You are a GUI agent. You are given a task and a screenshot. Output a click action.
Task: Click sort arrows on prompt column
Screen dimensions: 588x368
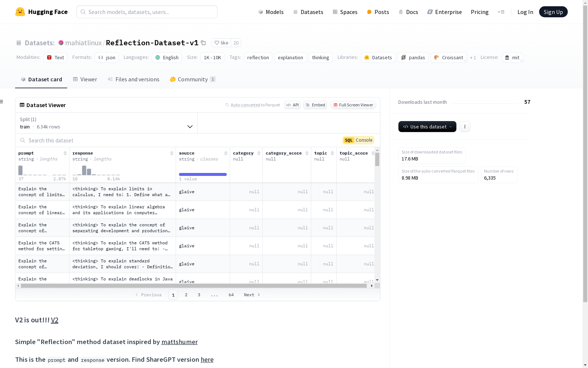click(65, 153)
